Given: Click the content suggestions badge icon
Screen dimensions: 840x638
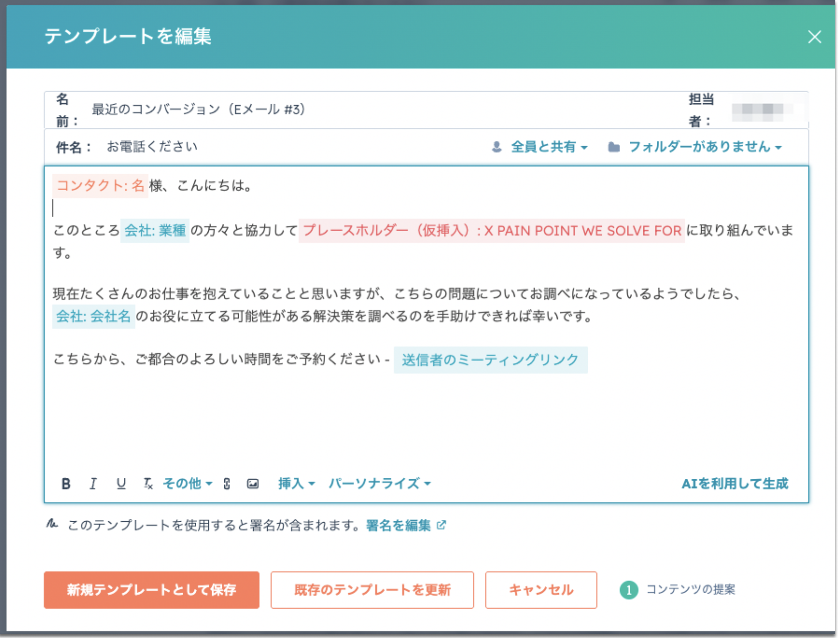Looking at the screenshot, I should coord(628,590).
